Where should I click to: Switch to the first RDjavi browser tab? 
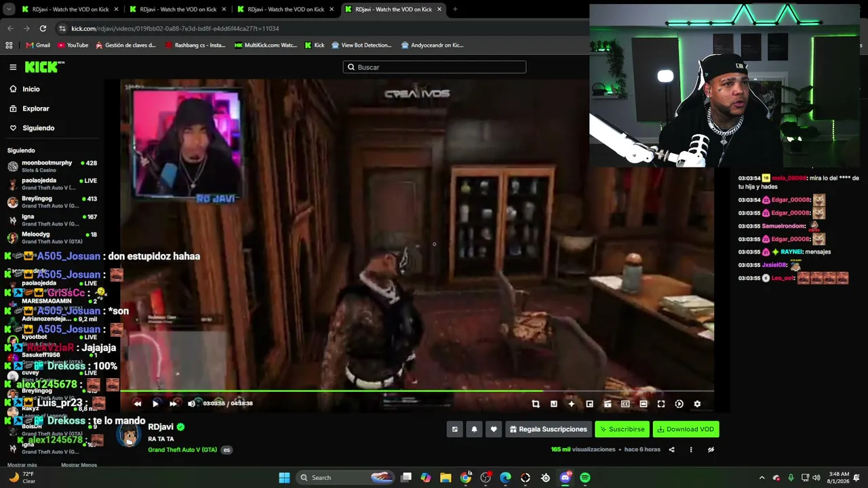pyautogui.click(x=70, y=9)
